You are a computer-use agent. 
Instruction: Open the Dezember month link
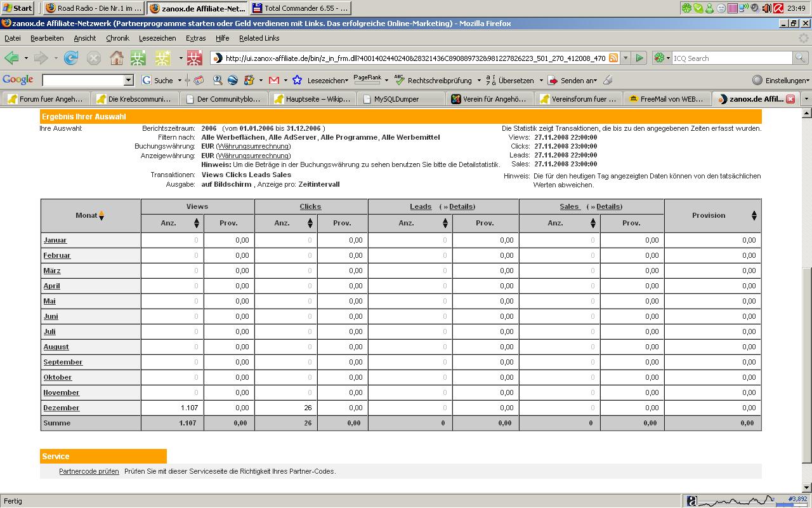click(62, 408)
